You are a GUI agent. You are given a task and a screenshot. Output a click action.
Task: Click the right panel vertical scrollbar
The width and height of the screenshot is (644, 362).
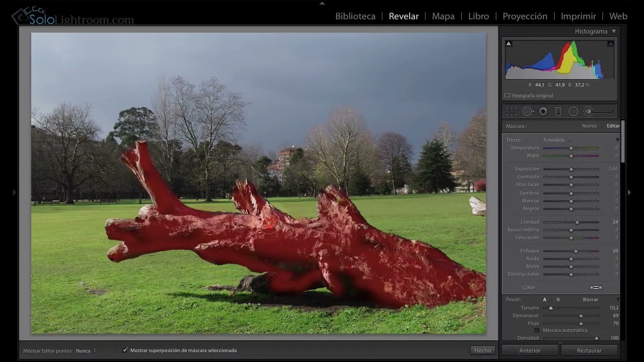(x=623, y=141)
